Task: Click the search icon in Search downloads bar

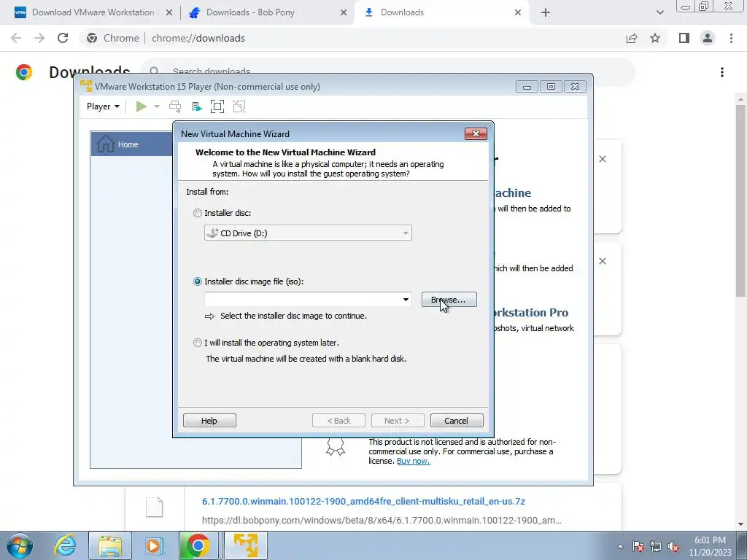Action: coord(154,71)
